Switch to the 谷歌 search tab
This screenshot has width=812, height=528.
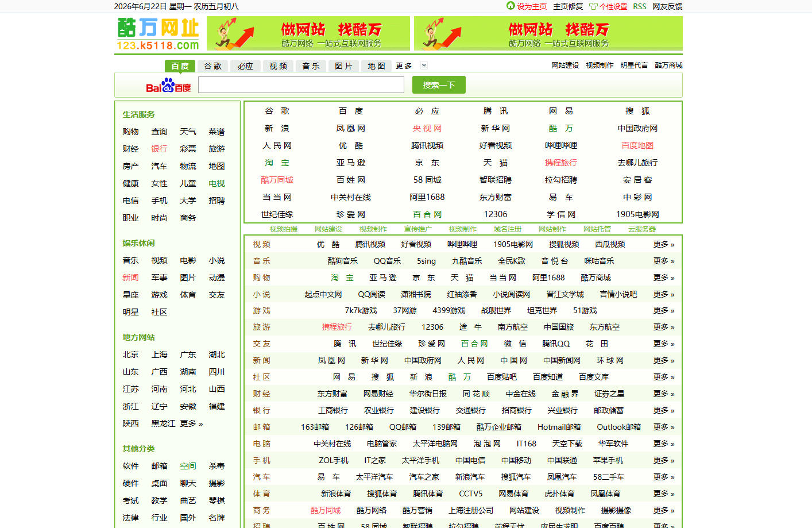tap(213, 66)
